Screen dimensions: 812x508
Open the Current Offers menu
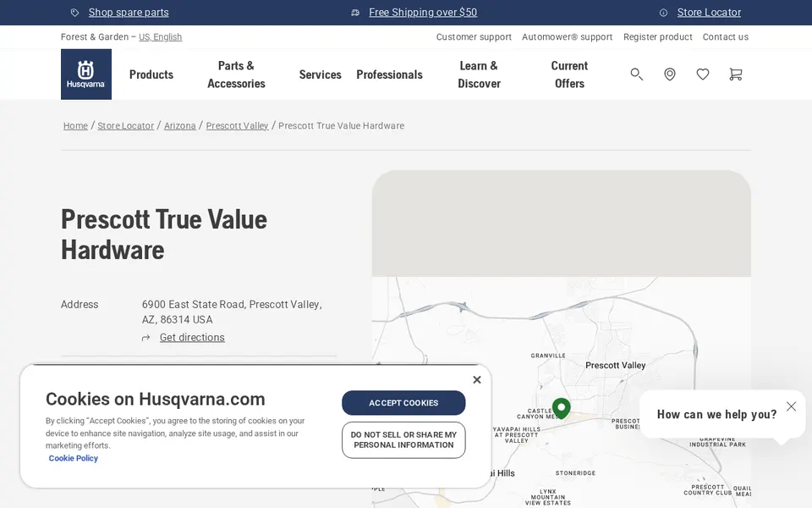pyautogui.click(x=569, y=75)
